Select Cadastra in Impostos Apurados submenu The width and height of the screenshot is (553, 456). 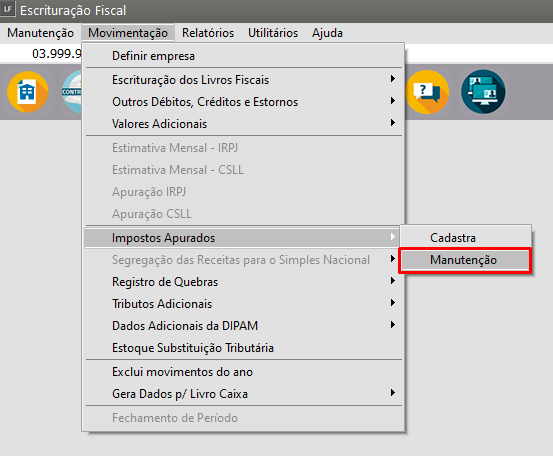point(465,238)
